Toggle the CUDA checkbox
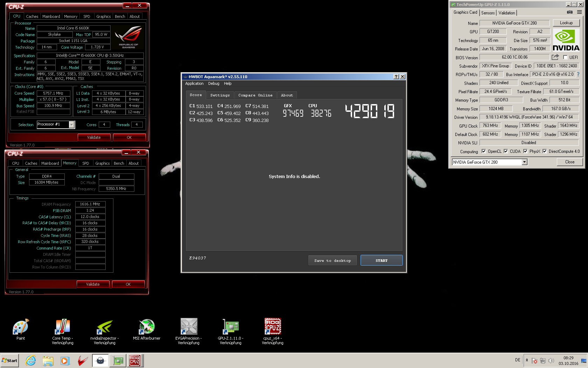This screenshot has height=368, width=588. (506, 151)
